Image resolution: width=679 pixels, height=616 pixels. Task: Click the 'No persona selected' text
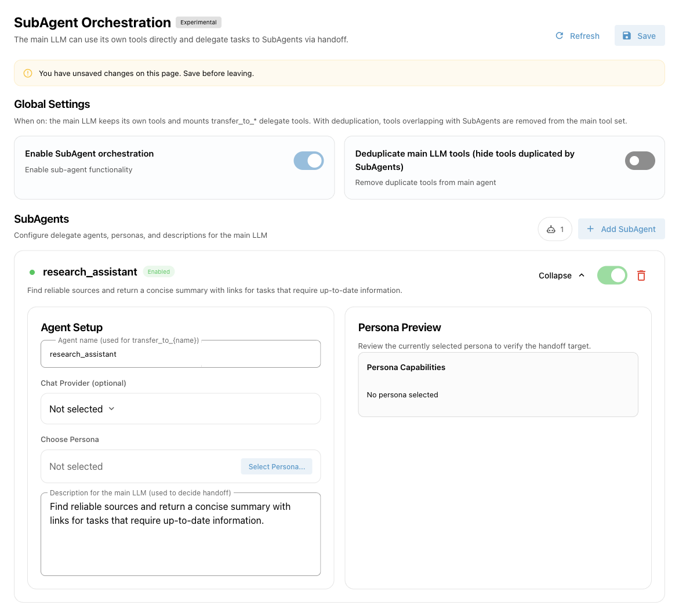tap(402, 394)
